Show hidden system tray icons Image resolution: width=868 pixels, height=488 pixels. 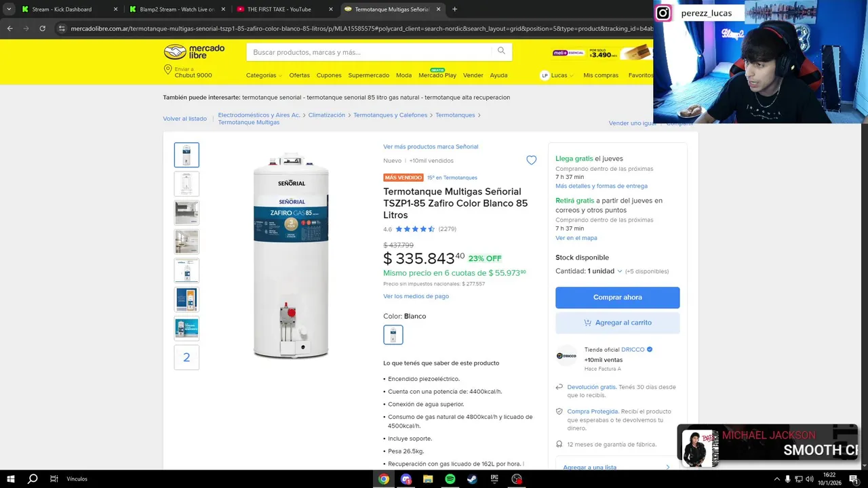[776, 479]
